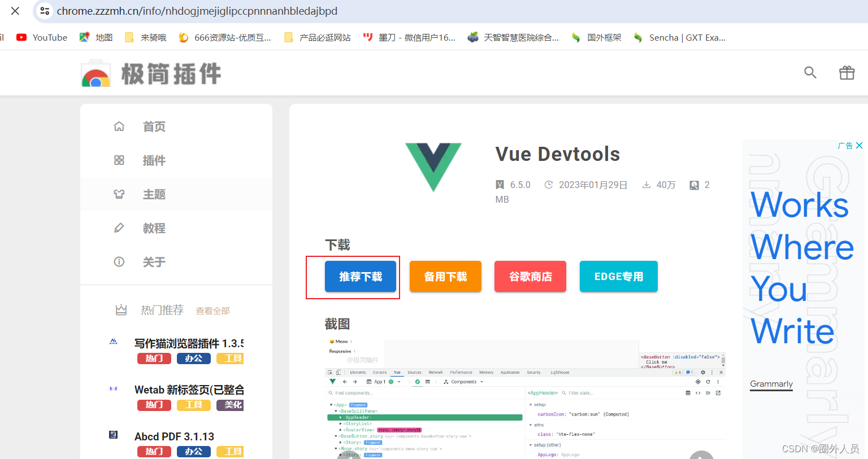Click the 40万 download count

click(666, 185)
